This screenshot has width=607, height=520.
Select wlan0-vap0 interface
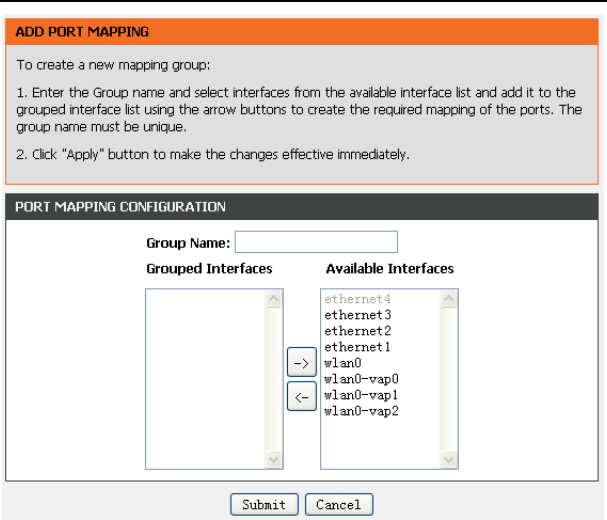[x=361, y=379]
